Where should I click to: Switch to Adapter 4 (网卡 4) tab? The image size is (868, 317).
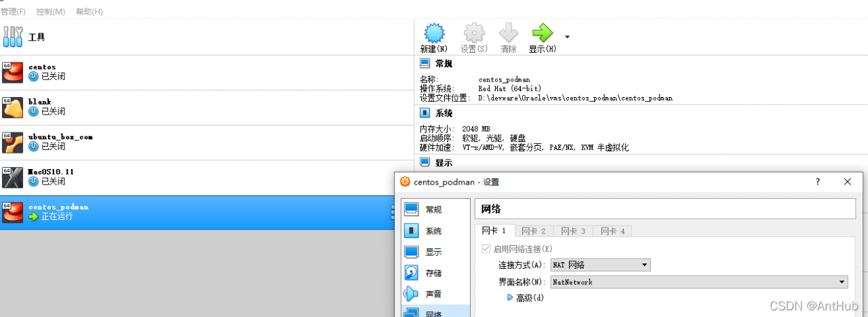613,231
